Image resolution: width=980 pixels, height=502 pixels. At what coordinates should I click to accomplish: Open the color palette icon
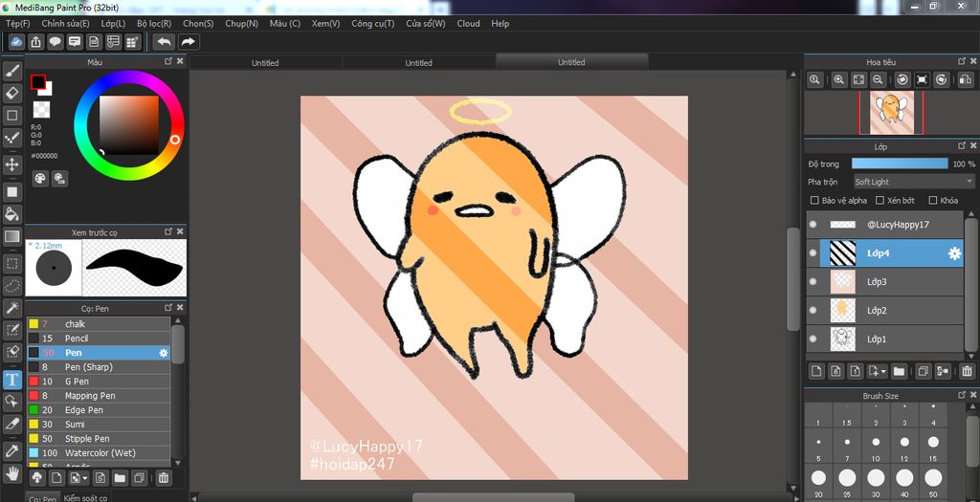(40, 179)
